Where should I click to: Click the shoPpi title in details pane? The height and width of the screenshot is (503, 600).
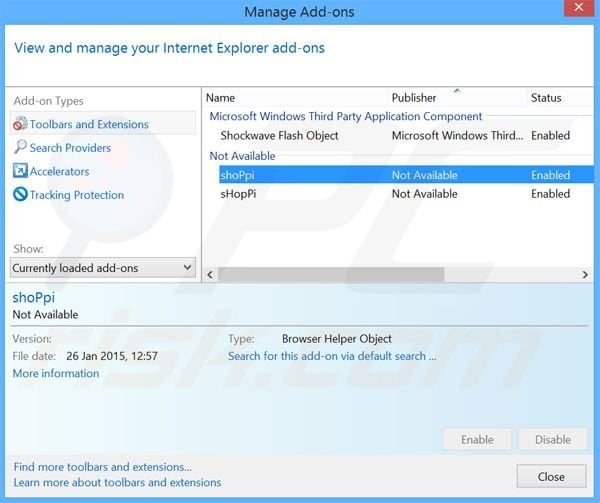pyautogui.click(x=34, y=297)
